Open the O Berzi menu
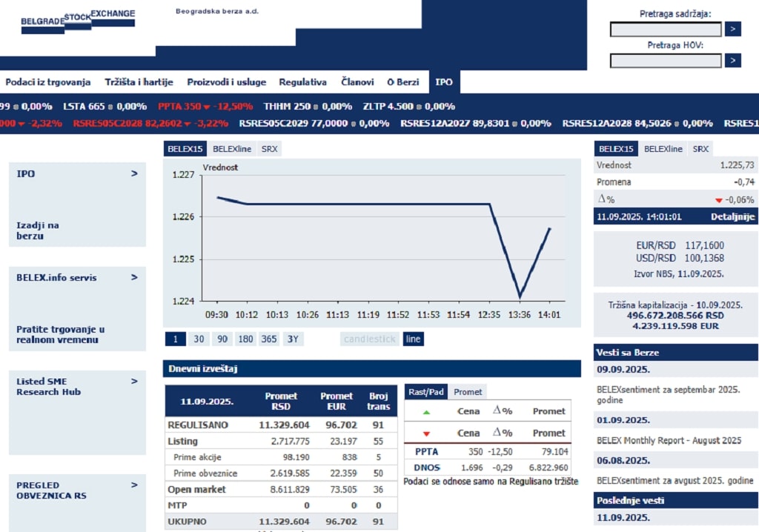This screenshot has height=532, width=759. [402, 82]
